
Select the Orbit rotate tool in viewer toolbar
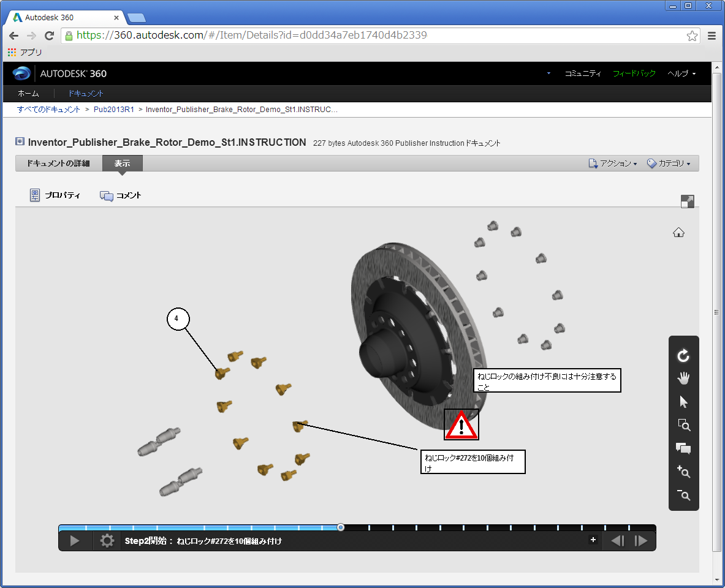pyautogui.click(x=683, y=355)
